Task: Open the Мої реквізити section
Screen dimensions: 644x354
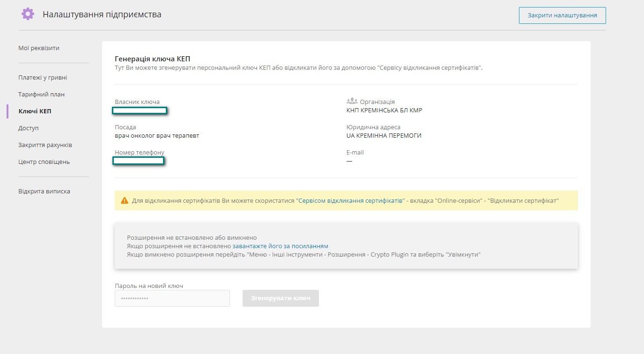Action: [x=39, y=48]
